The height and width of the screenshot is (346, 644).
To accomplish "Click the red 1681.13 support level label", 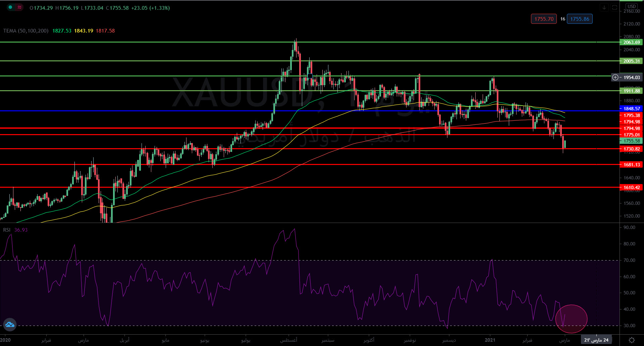I will [x=631, y=165].
